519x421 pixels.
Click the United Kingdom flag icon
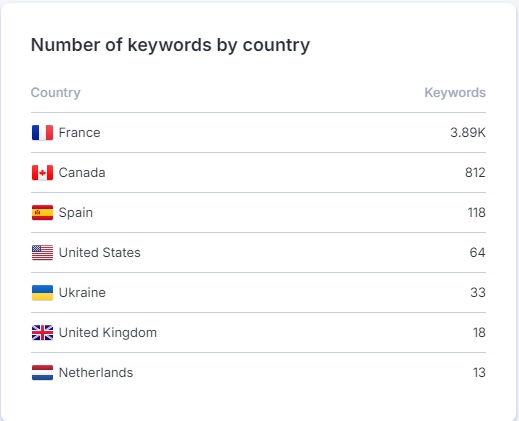[x=42, y=333]
